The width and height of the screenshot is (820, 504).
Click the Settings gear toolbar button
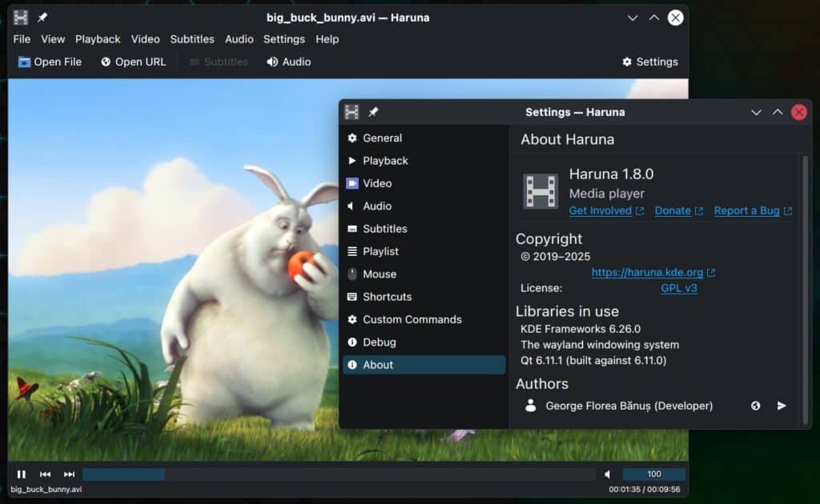pyautogui.click(x=650, y=62)
